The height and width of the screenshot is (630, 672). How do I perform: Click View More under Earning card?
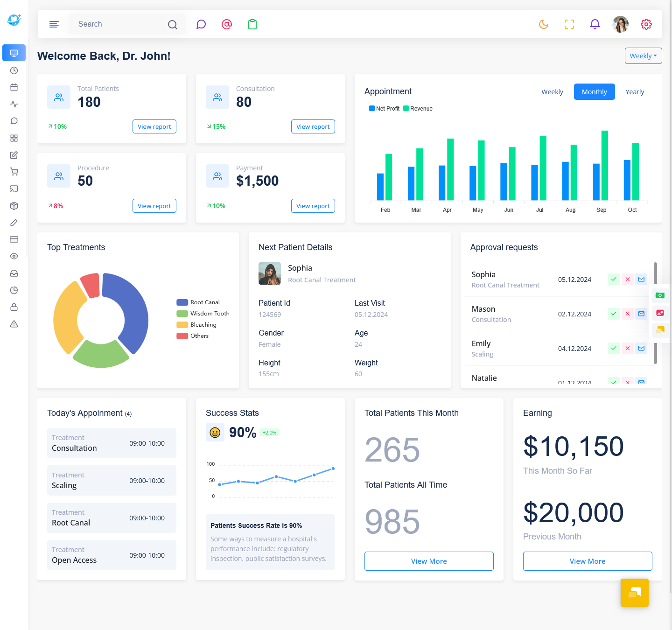click(587, 561)
